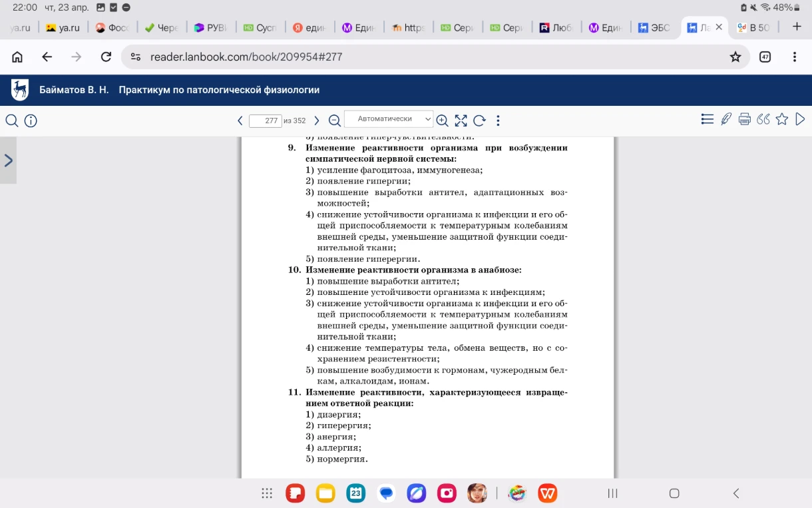Open the Автоматически zoom dropdown

389,119
